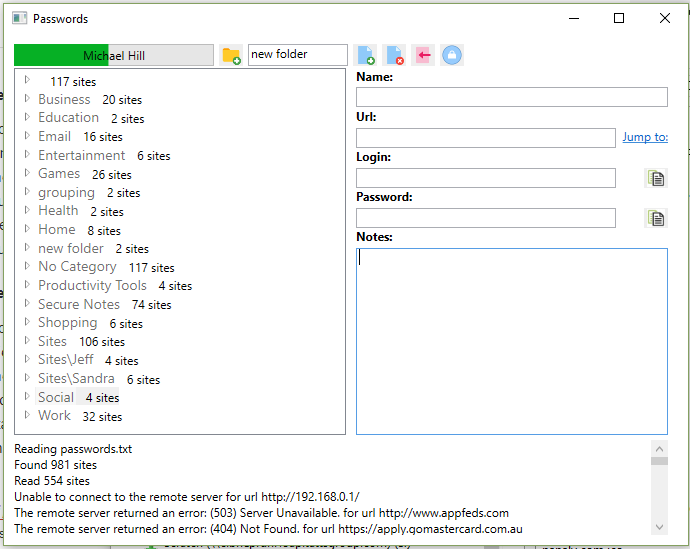
Task: Click the 'Reading passwords.txt' log line
Action: (x=73, y=449)
